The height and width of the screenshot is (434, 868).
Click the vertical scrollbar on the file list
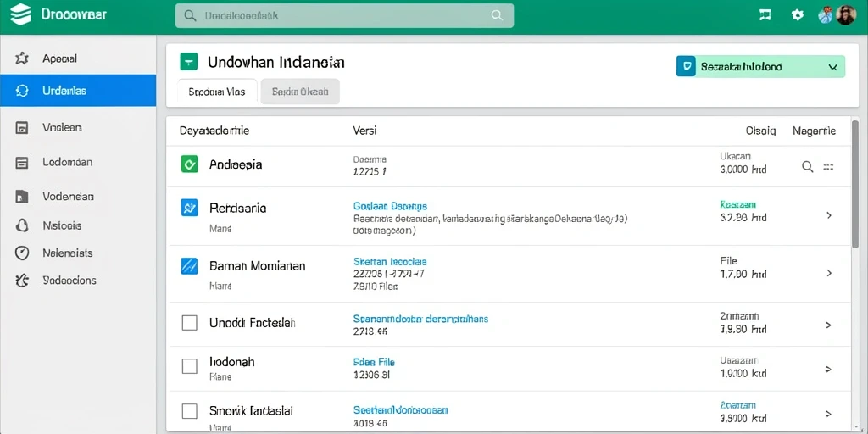click(x=855, y=184)
